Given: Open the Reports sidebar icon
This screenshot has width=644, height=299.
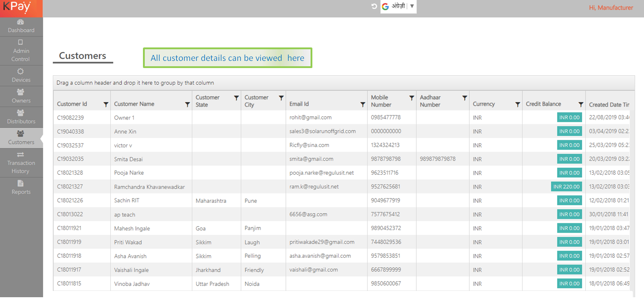Looking at the screenshot, I should point(21,184).
